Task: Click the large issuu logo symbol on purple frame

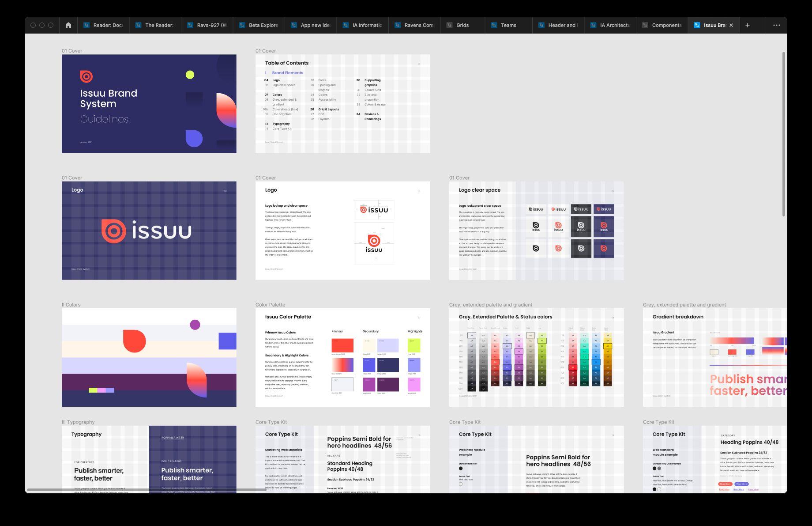Action: (114, 231)
